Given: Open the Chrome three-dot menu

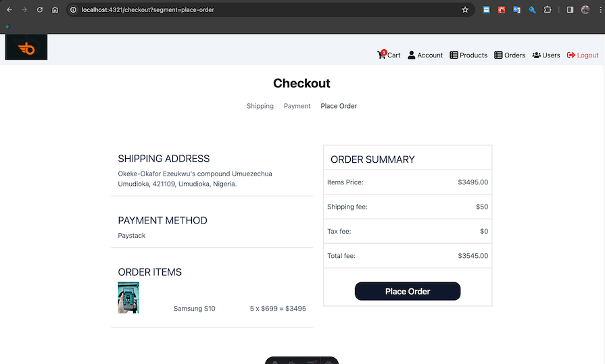Looking at the screenshot, I should pos(598,10).
